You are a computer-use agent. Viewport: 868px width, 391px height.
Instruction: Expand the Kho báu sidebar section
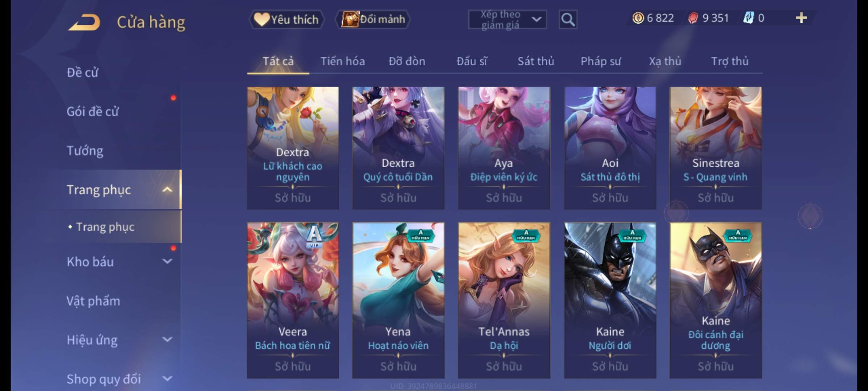[x=167, y=261]
